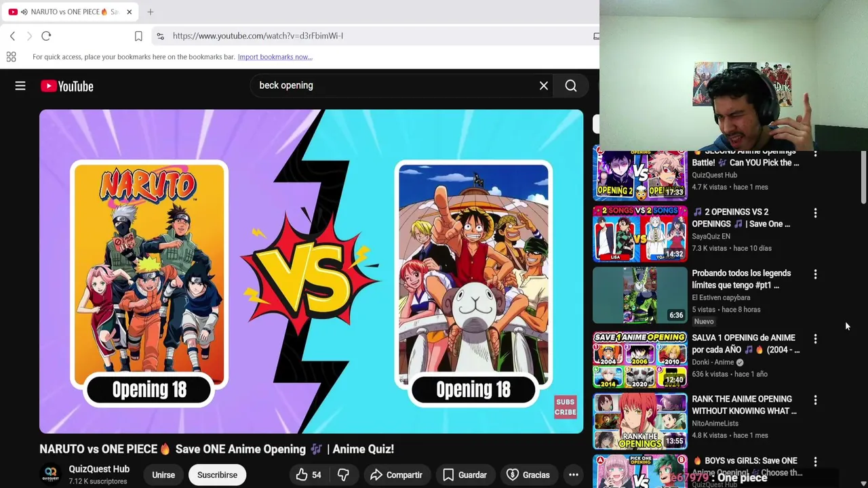Image resolution: width=868 pixels, height=488 pixels.
Task: Open title RANK THE ANIME OPENING WITHOUT KNOWING
Action: point(744,405)
